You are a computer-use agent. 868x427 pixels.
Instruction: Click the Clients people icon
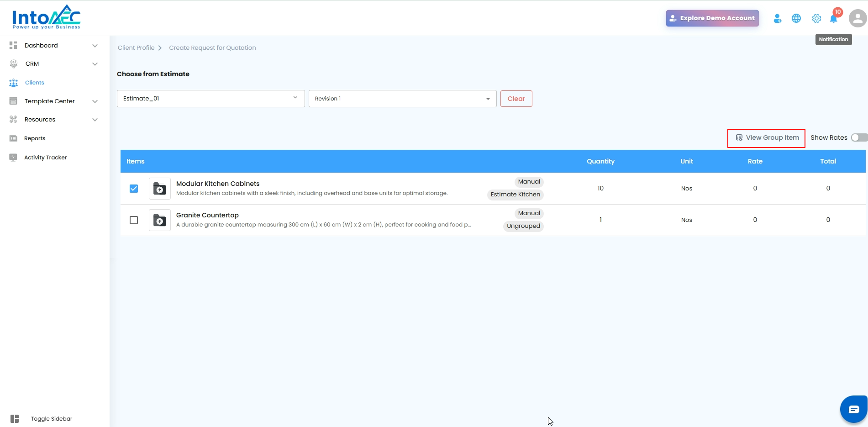14,83
